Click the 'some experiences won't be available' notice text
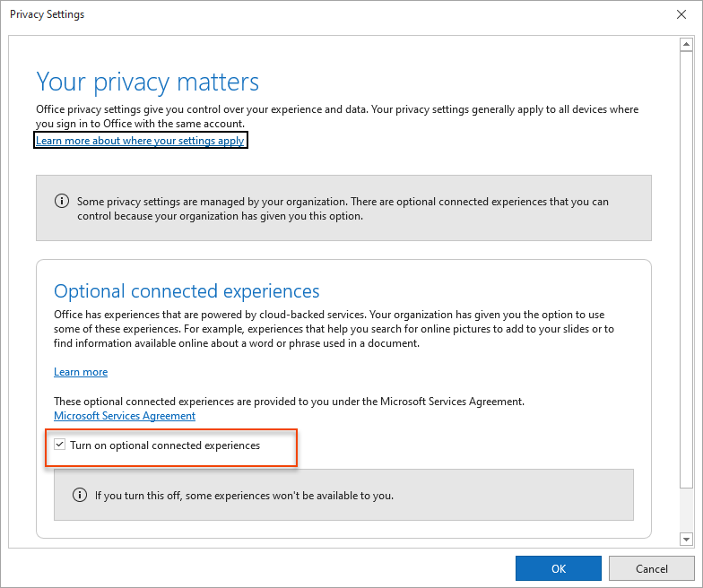 (x=244, y=495)
